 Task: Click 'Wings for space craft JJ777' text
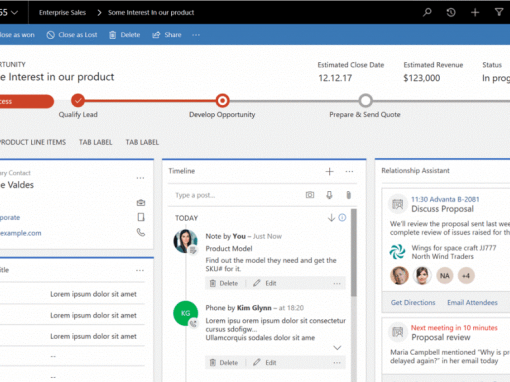tap(454, 248)
